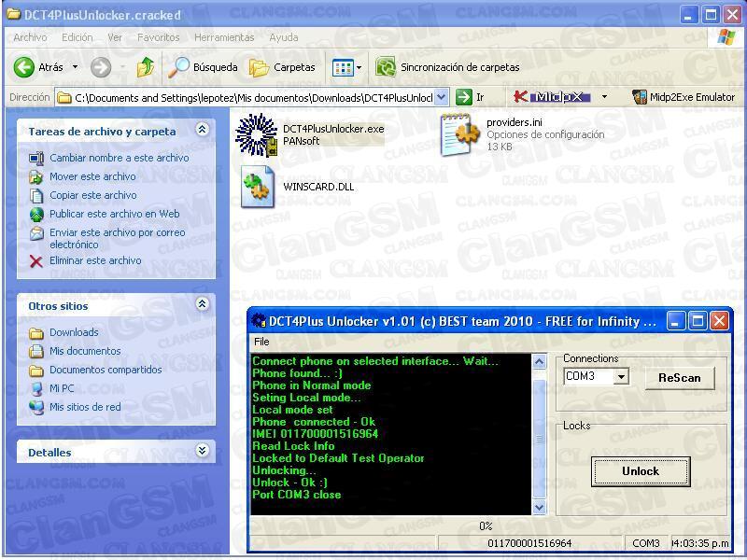This screenshot has width=747, height=560.
Task: Click Copiar este archivo link
Action: coord(93,195)
